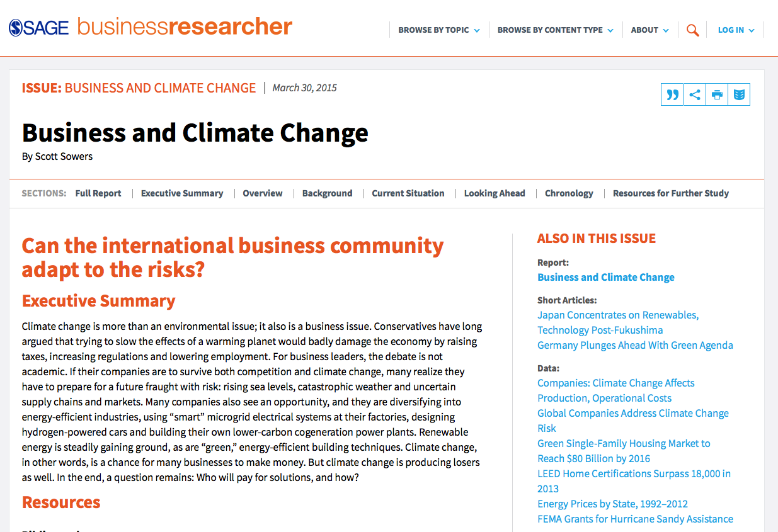Open the Log In dropdown
The image size is (778, 532).
pos(736,30)
